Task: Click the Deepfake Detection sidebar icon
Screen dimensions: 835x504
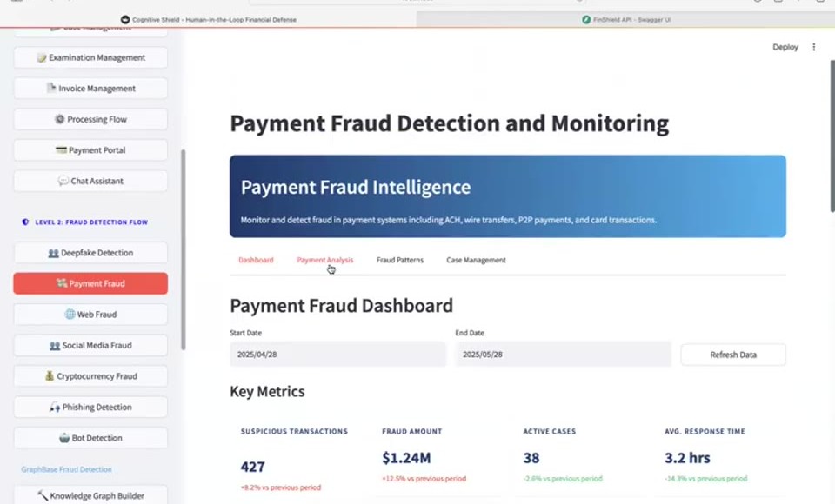Action: (x=53, y=253)
